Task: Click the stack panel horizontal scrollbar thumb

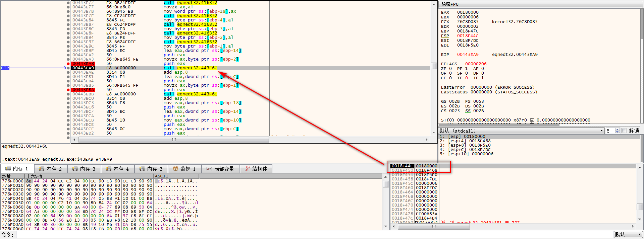Action: coord(434,227)
